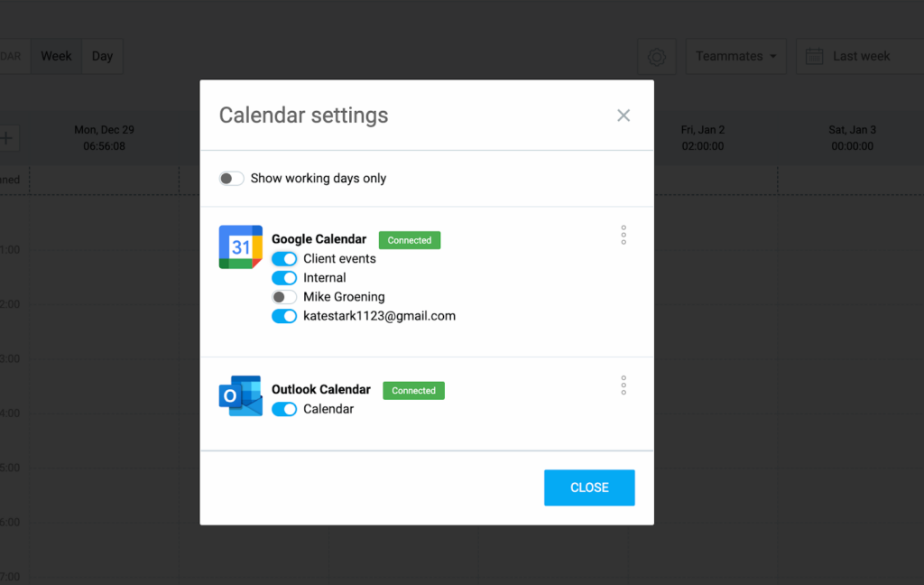
Task: Turn off the Internal calendar toggle
Action: click(x=284, y=278)
